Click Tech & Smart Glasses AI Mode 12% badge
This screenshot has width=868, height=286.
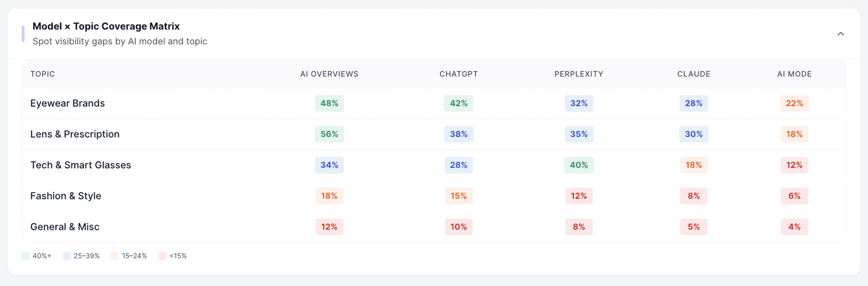click(x=794, y=165)
